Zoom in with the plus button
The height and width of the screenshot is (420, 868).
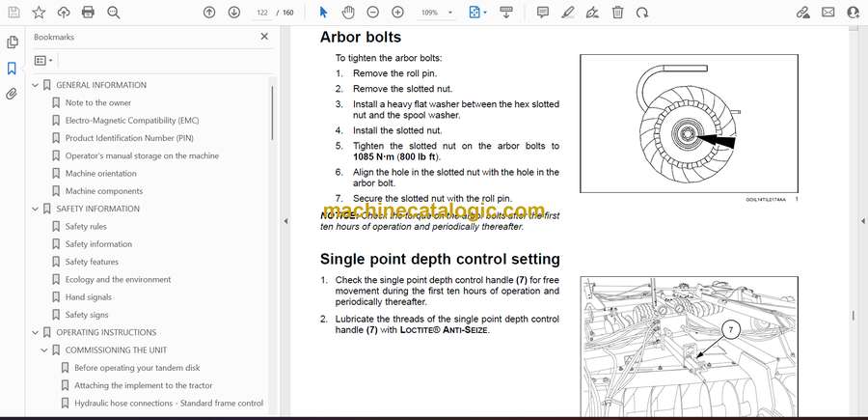click(x=397, y=13)
